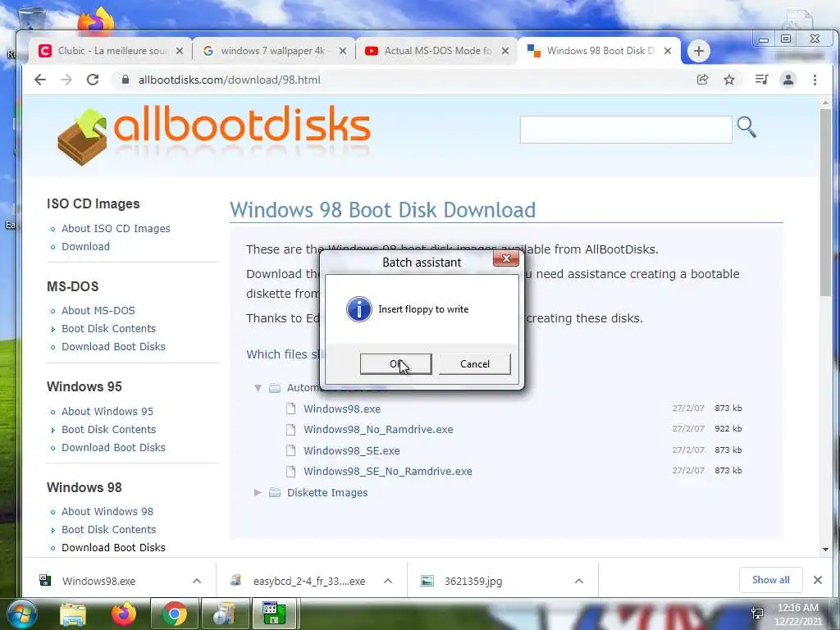Open the About ISO CD Images link

pos(116,228)
